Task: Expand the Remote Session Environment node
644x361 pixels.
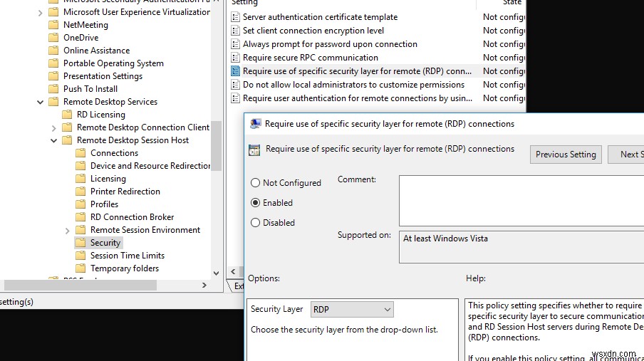Action: point(67,230)
